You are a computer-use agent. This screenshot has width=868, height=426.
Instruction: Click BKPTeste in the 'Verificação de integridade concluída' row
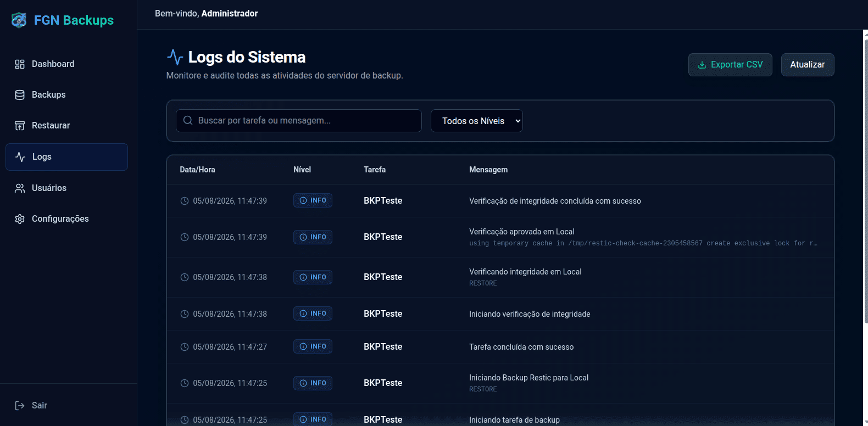[383, 201]
